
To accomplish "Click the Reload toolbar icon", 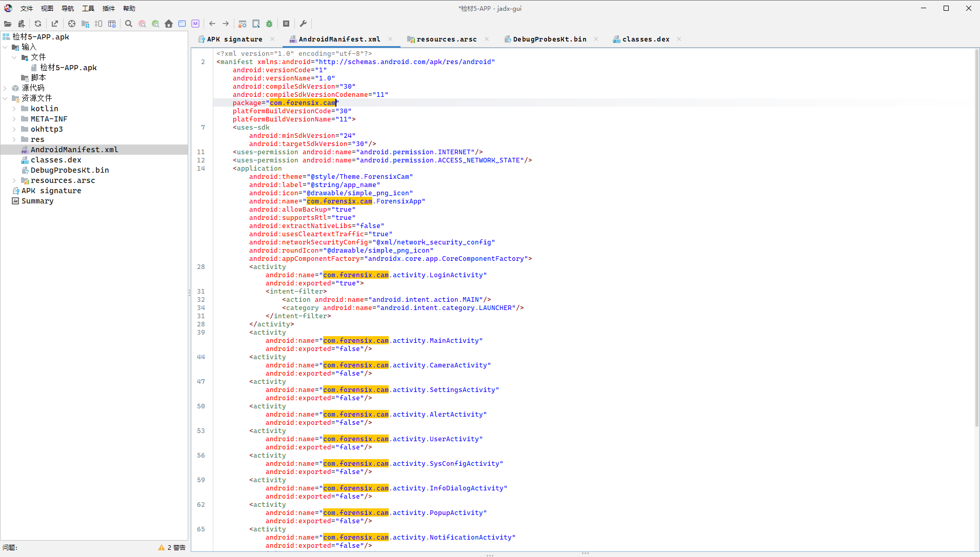I will [38, 24].
